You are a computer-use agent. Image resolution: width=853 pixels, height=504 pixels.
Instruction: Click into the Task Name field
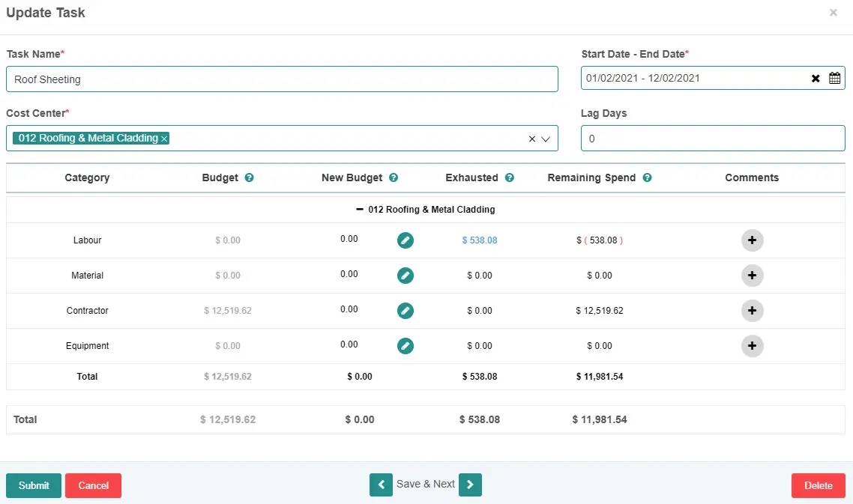(x=282, y=79)
